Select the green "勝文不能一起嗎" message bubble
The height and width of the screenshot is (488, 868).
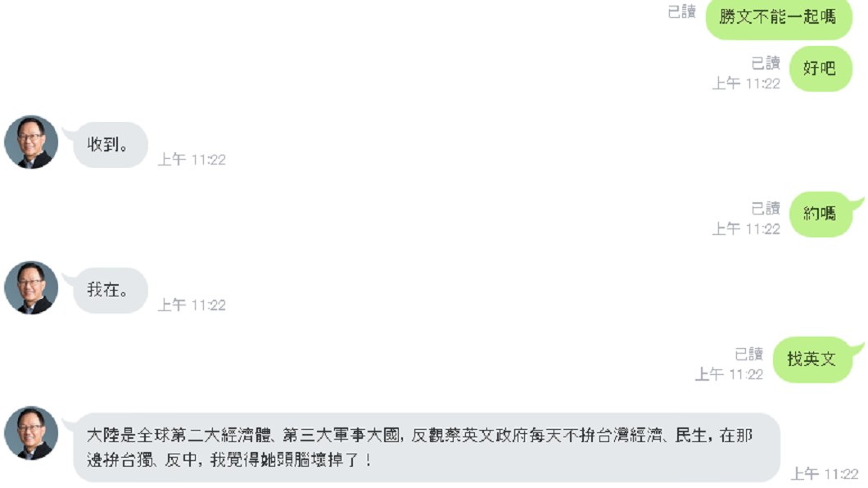pyautogui.click(x=778, y=18)
